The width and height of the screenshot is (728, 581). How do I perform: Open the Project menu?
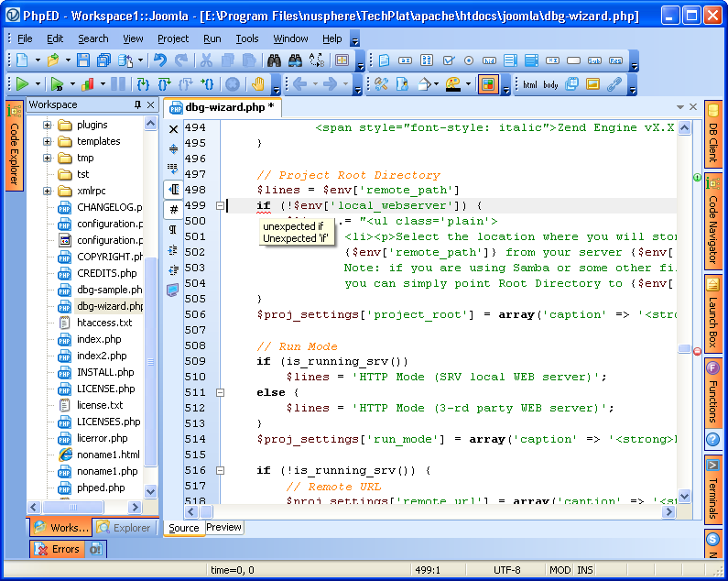[173, 38]
